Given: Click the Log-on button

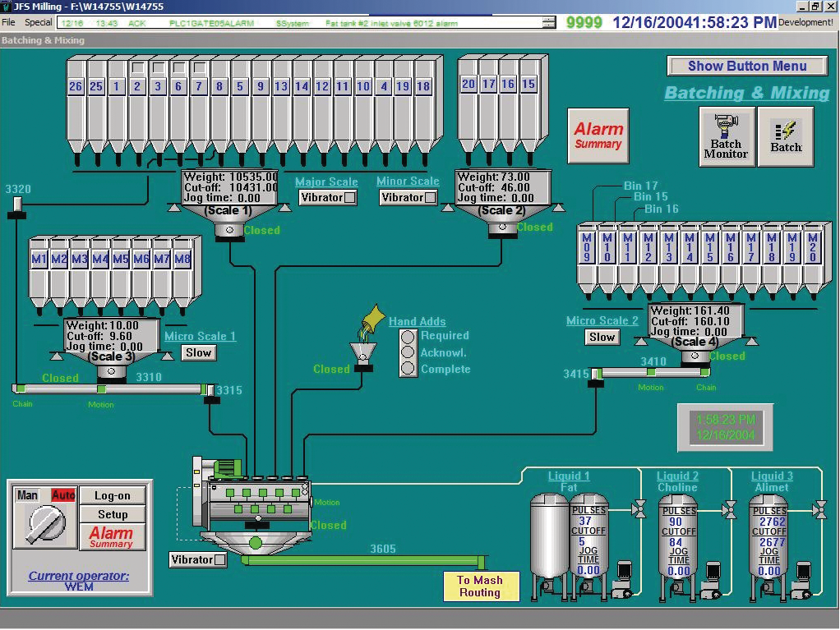Looking at the screenshot, I should pos(113,495).
